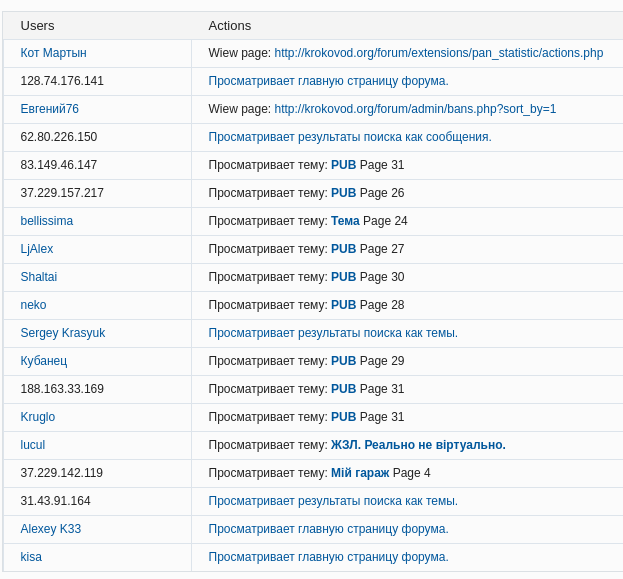Viewport: 623px width, 579px height.
Task: Open lucul user profile
Action: point(32,445)
